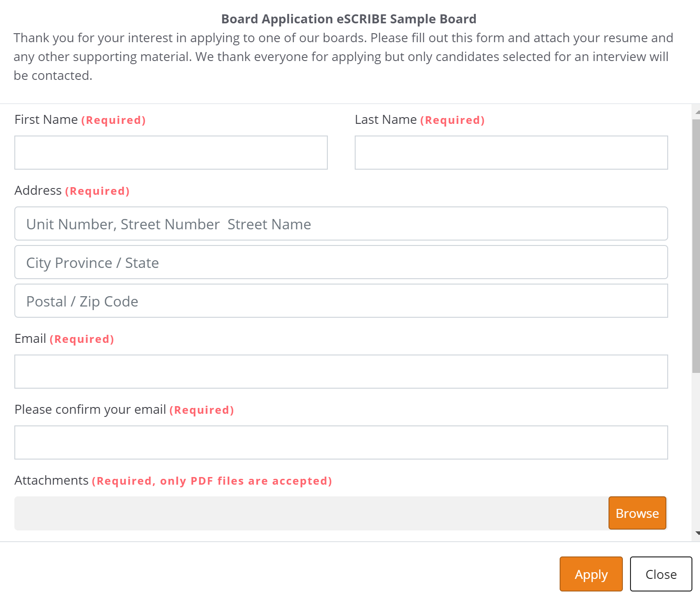
Task: Click the "Please confirm your email" label
Action: 90,410
